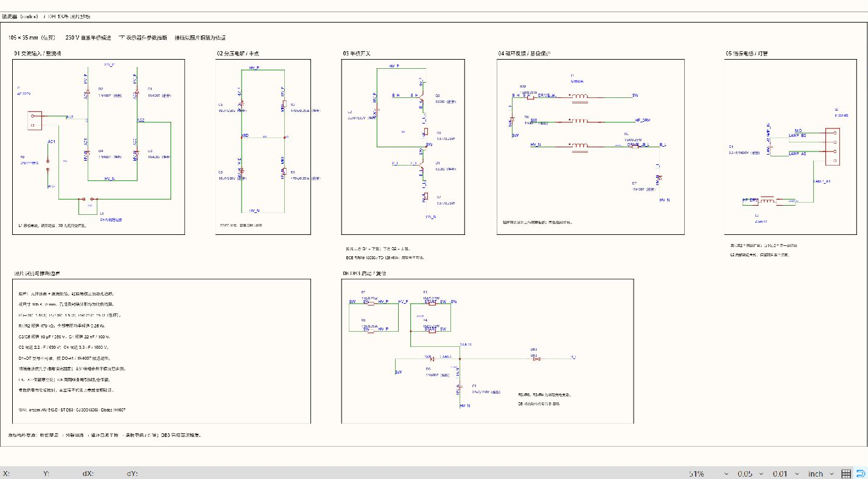The width and height of the screenshot is (868, 479).
Task: Click the section 05 title text
Action: click(746, 54)
